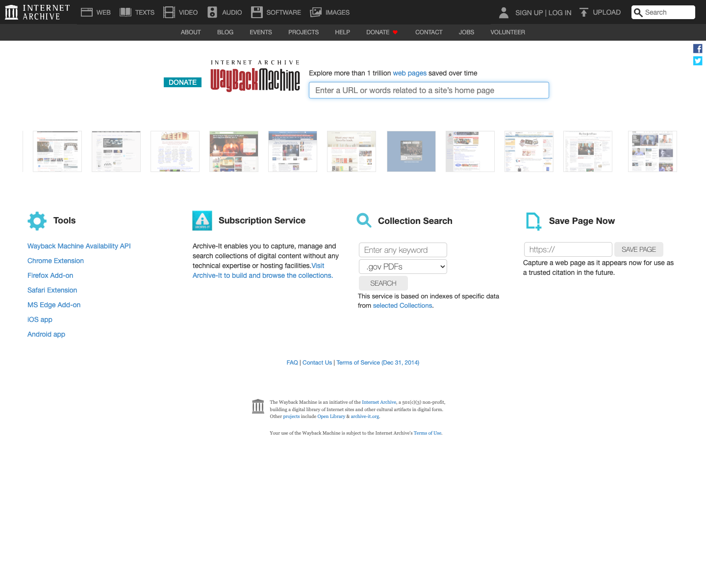The image size is (706, 588).
Task: Click the magnifier icon in Search box
Action: point(638,13)
